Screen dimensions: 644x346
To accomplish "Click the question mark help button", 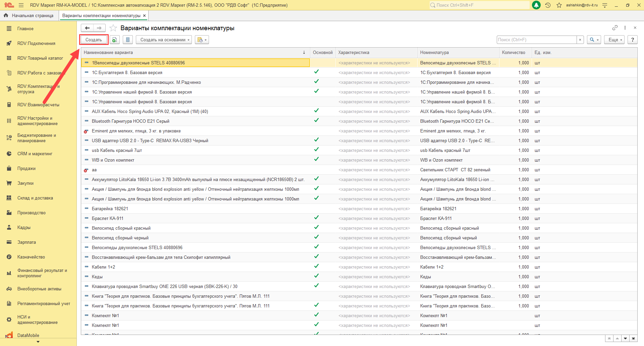I will (x=632, y=40).
